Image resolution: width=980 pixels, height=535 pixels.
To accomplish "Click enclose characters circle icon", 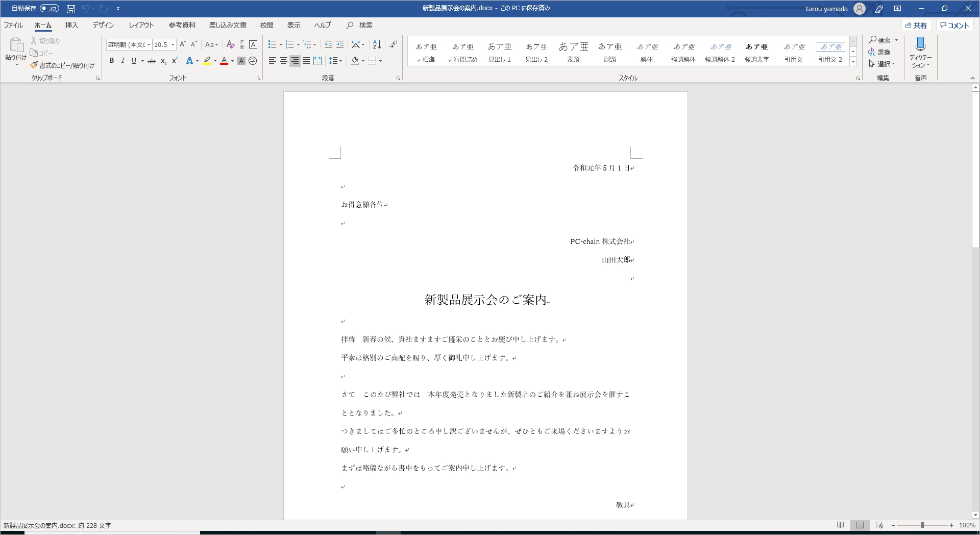I will pyautogui.click(x=253, y=61).
